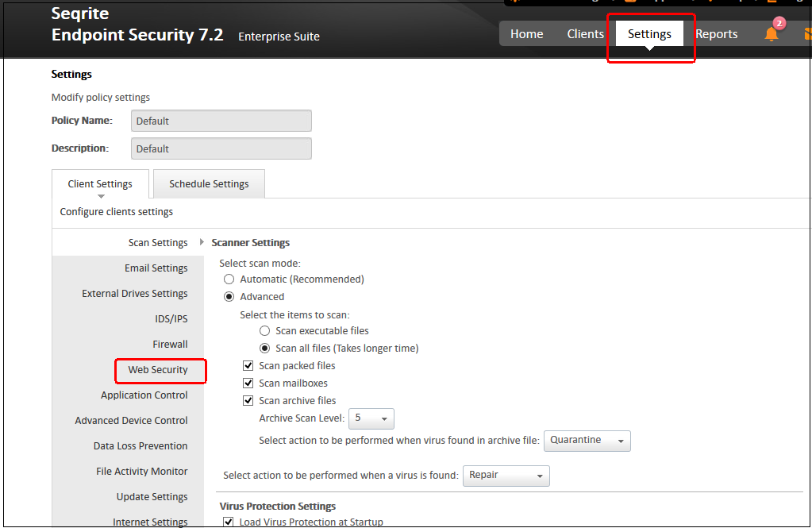Click the Scanner Settings arrow indicator
This screenshot has width=812, height=528.
point(202,242)
